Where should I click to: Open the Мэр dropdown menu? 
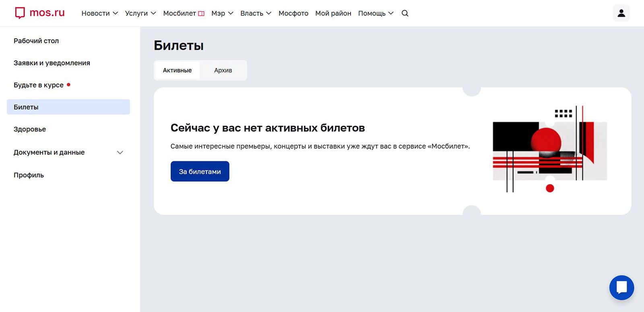(x=222, y=13)
